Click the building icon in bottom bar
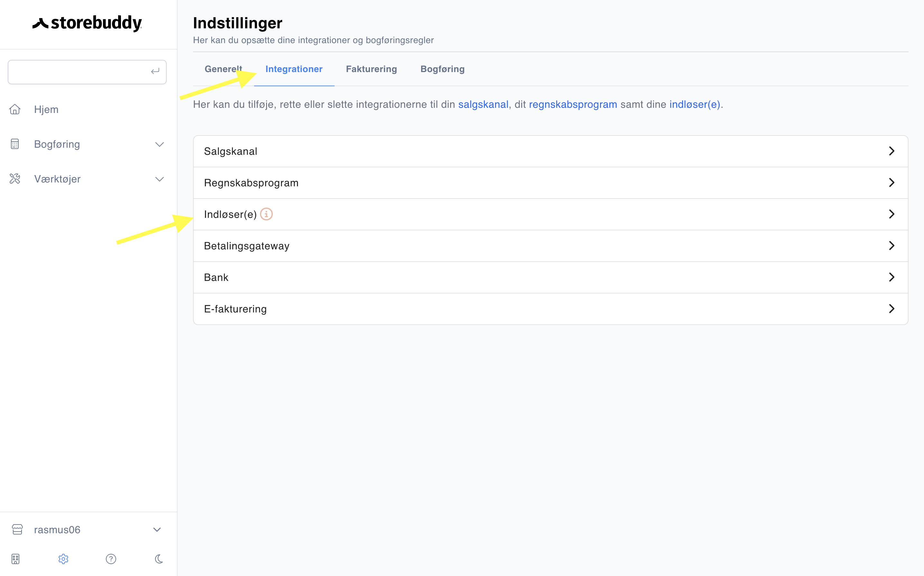924x576 pixels. (x=15, y=559)
